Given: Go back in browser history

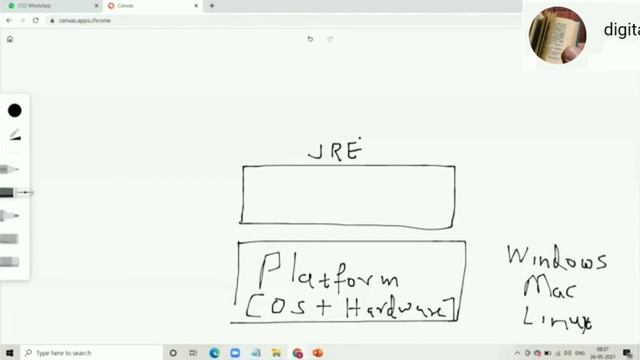Looking at the screenshot, I should pyautogui.click(x=9, y=20).
